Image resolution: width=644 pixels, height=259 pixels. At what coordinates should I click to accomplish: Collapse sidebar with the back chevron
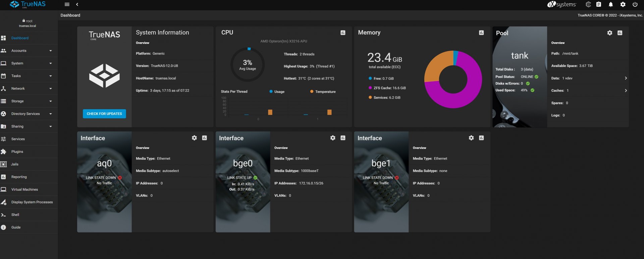tap(77, 4)
